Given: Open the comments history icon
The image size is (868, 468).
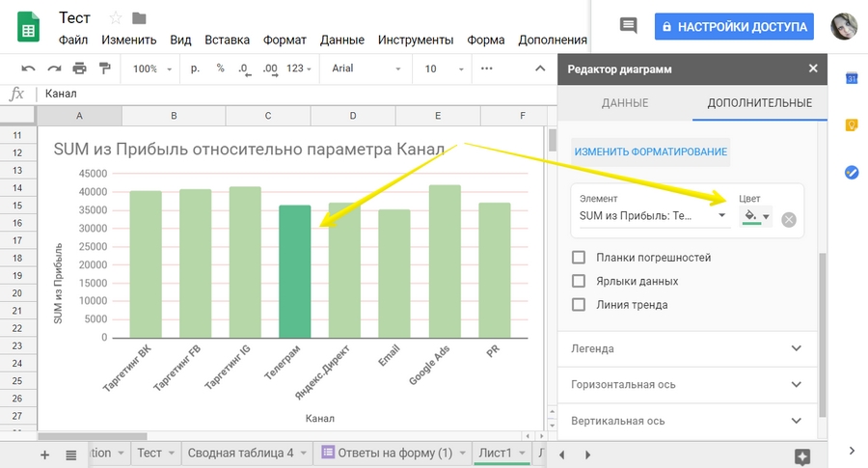Looking at the screenshot, I should click(x=628, y=26).
